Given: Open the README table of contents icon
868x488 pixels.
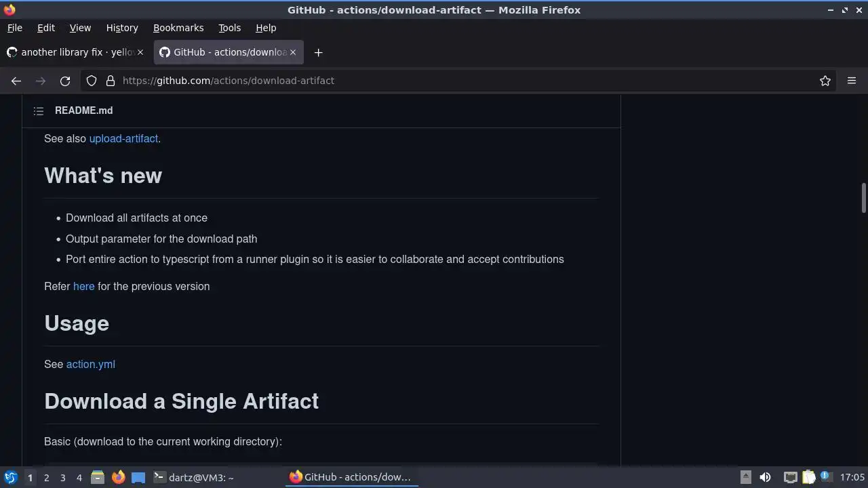Looking at the screenshot, I should click(x=39, y=110).
